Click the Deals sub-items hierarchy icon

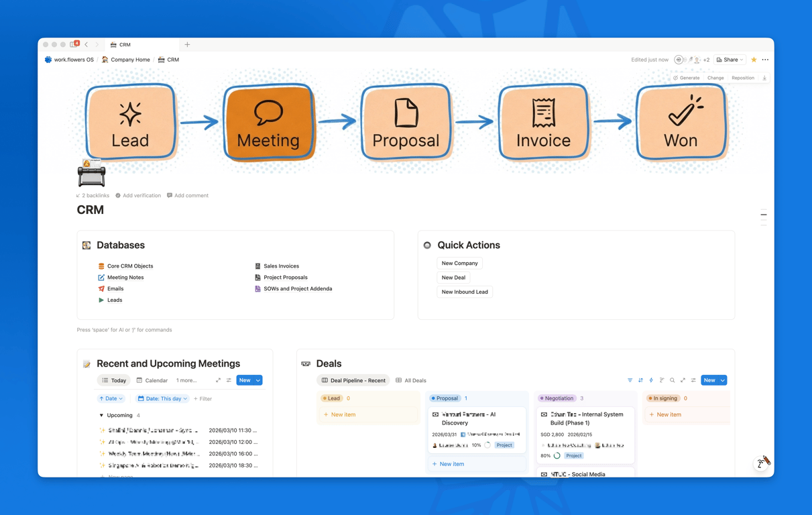coord(662,380)
